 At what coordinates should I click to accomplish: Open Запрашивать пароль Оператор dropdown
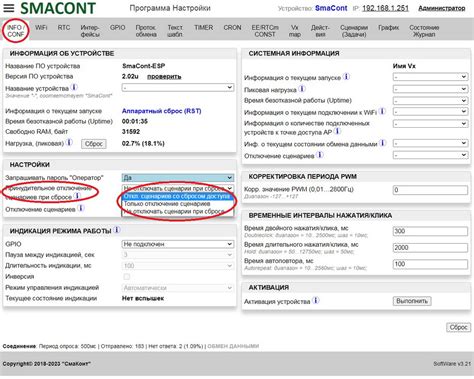tap(178, 178)
